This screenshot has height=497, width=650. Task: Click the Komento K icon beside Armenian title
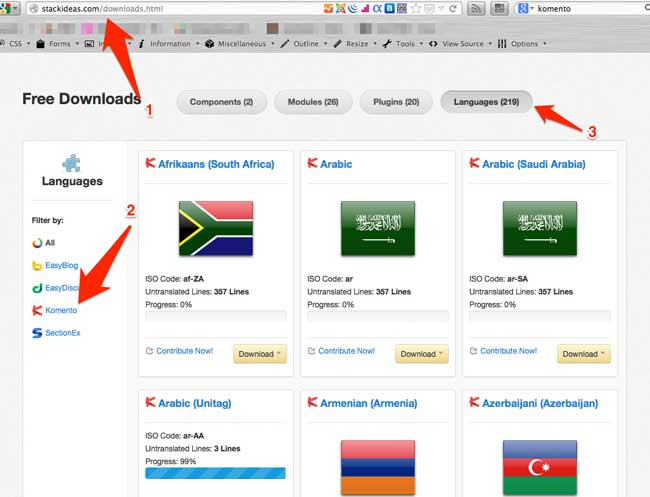coord(312,402)
